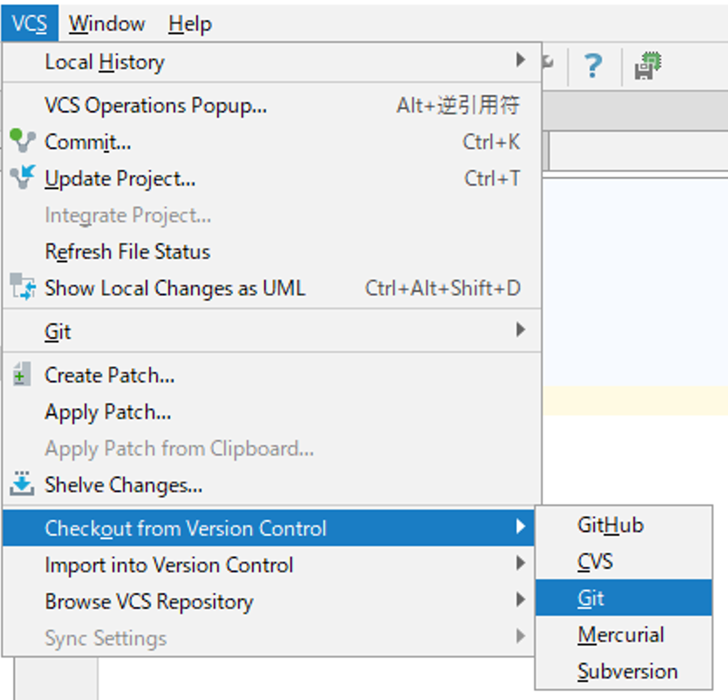This screenshot has width=728, height=700.
Task: Select Mercurial from the checkout submenu
Action: [621, 635]
